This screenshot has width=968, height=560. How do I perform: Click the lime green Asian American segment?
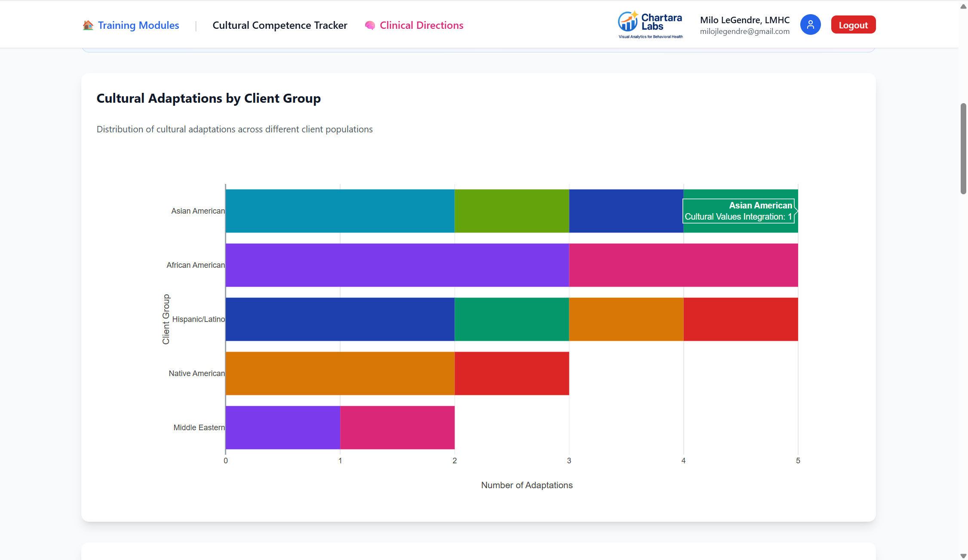coord(511,211)
